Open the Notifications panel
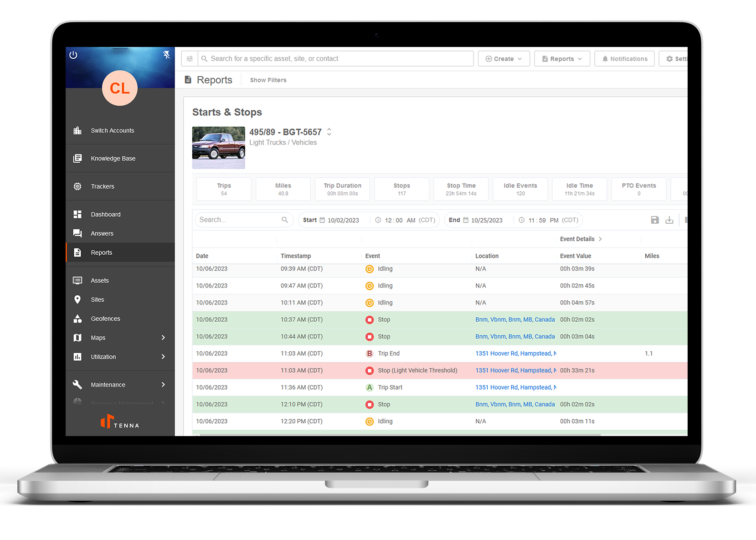Image resolution: width=756 pixels, height=540 pixels. click(x=624, y=58)
